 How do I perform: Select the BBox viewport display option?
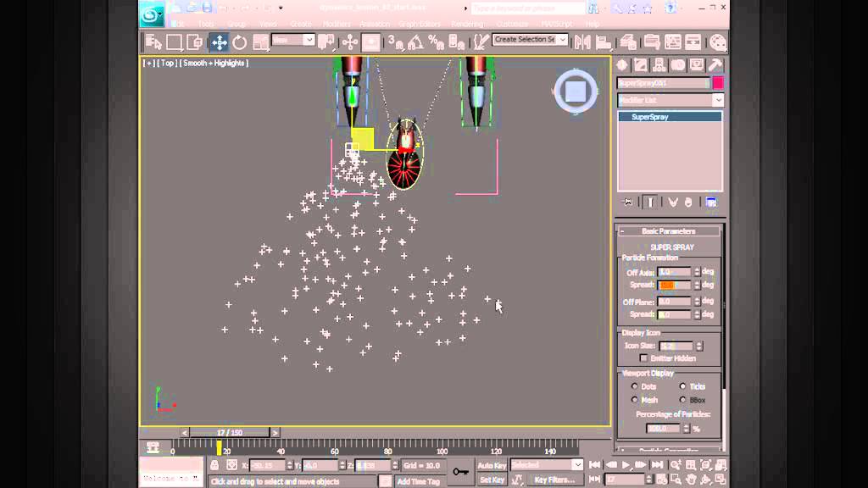point(682,400)
